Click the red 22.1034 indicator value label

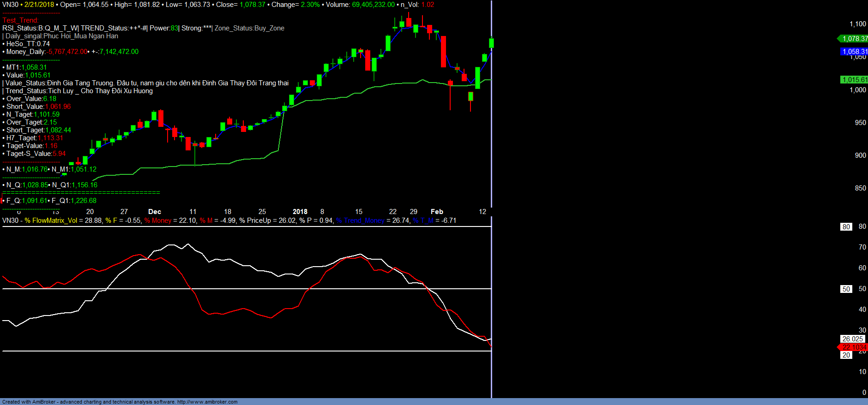point(854,347)
